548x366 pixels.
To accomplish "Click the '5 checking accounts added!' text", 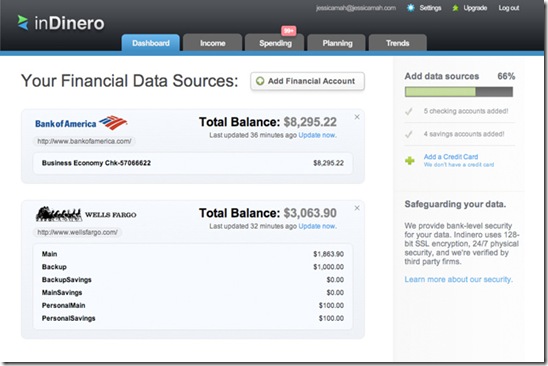I will click(x=466, y=111).
